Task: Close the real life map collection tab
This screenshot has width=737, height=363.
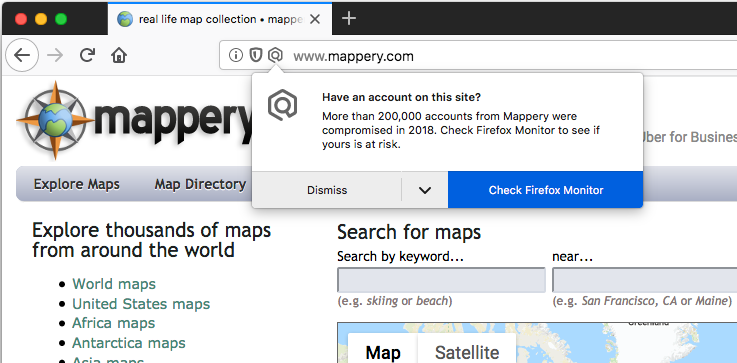Action: click(x=315, y=19)
